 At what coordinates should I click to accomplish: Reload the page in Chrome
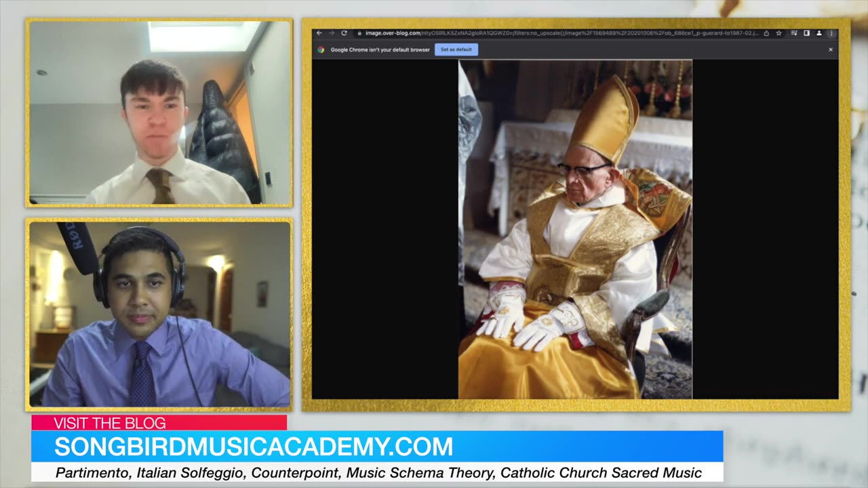click(x=344, y=33)
